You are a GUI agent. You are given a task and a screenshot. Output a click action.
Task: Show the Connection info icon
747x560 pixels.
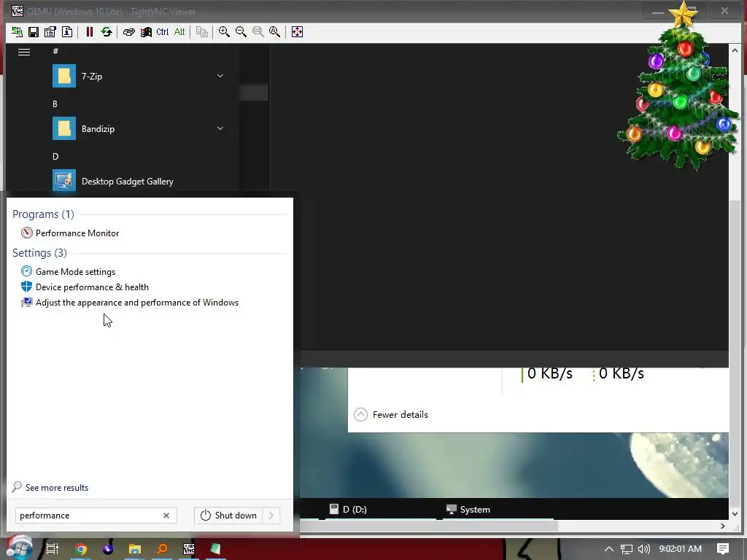pos(67,32)
